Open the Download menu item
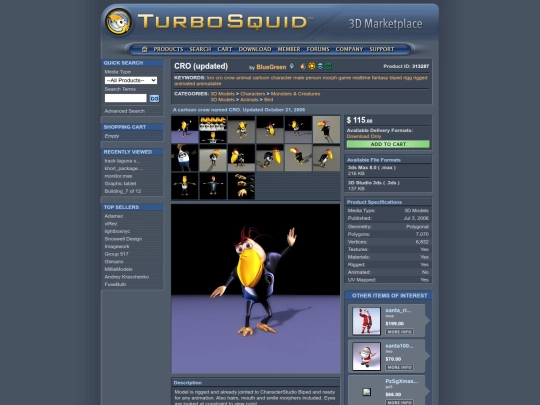This screenshot has height=405, width=540. [255, 49]
